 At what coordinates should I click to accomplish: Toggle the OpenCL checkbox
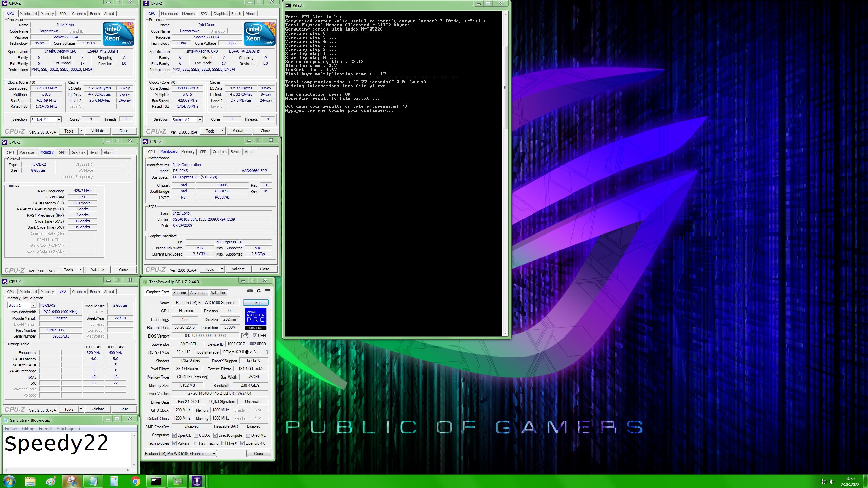pyautogui.click(x=174, y=435)
